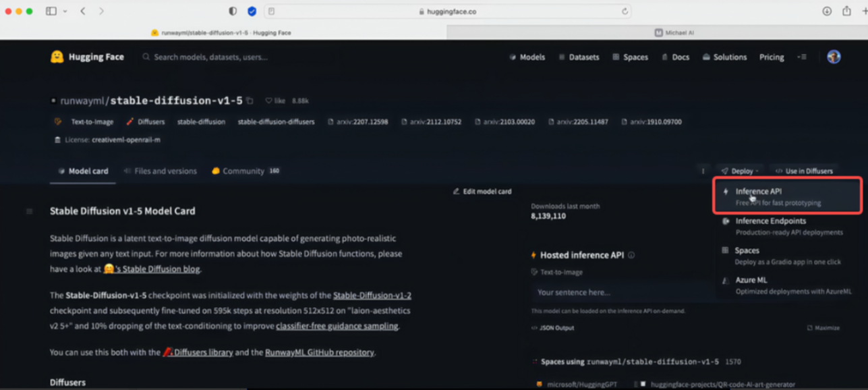Screen dimensions: 868x390
Task: Open the kebab menu next to Deploy
Action: click(703, 171)
